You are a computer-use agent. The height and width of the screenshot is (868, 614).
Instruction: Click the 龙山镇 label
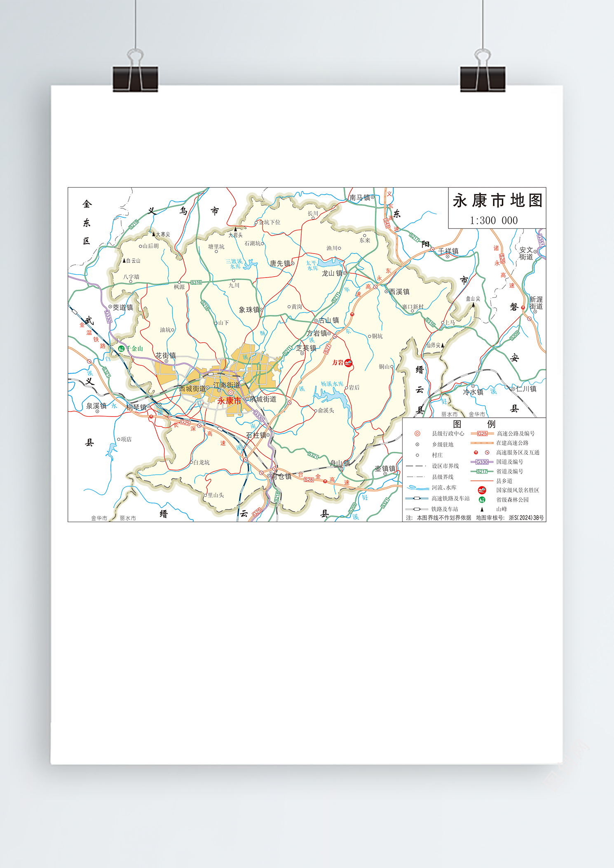pos(332,273)
